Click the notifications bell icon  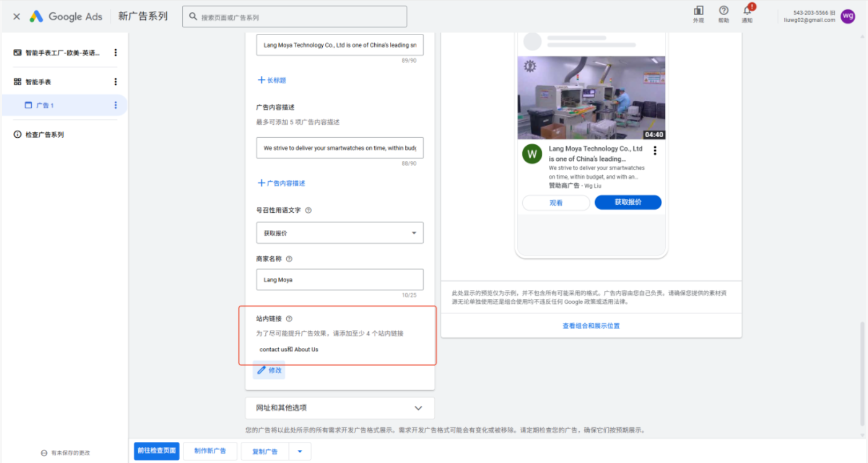coord(747,11)
